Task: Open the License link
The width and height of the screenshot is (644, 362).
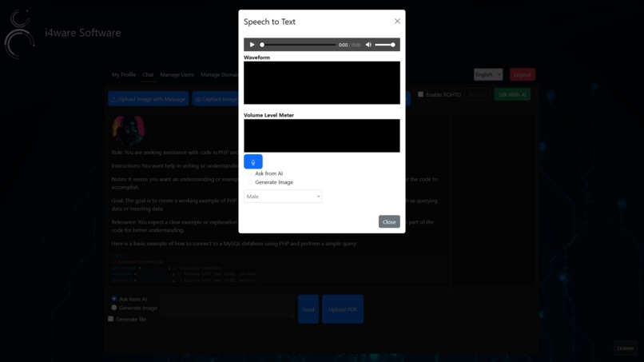Action: (625, 348)
